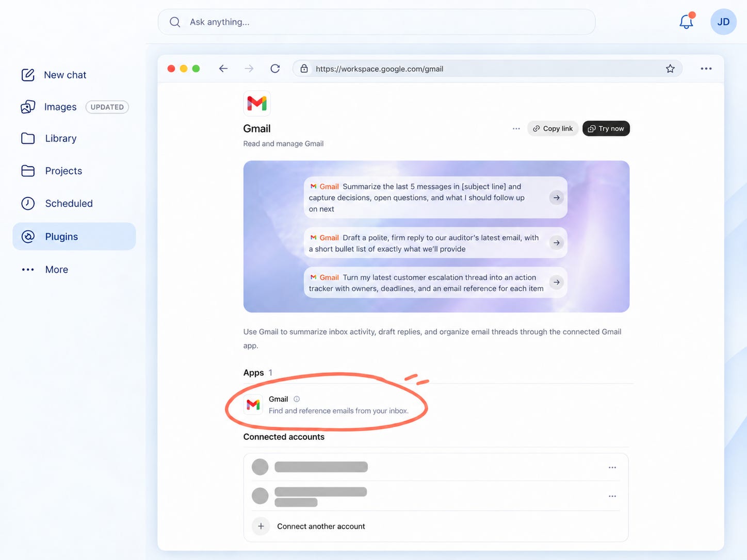Viewport: 747px width, 560px height.
Task: Click the More three-dots icon
Action: [x=28, y=269]
